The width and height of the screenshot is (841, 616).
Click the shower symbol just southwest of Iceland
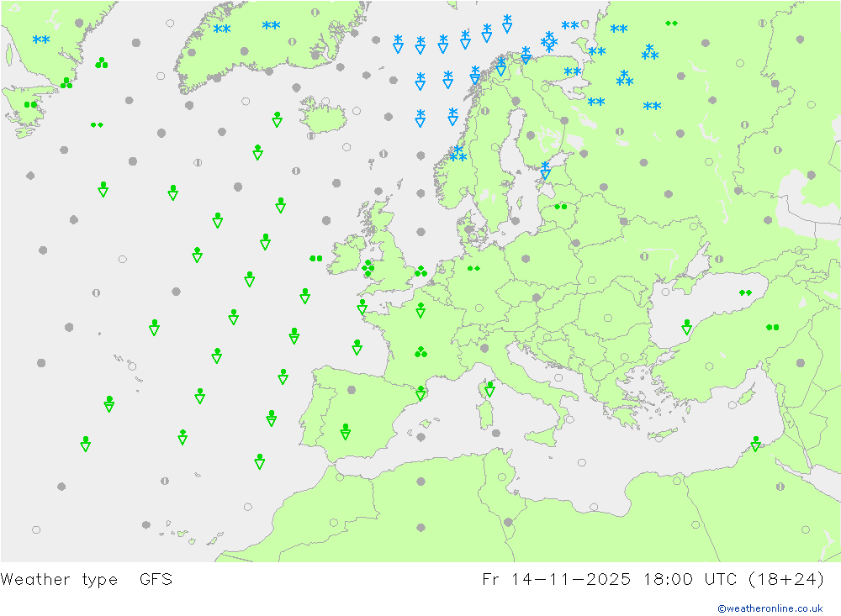[277, 119]
